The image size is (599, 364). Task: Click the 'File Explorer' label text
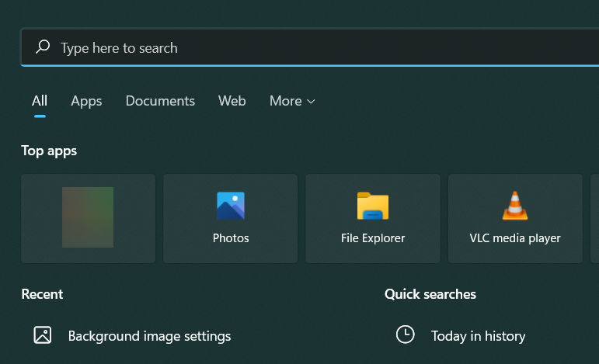pyautogui.click(x=373, y=238)
